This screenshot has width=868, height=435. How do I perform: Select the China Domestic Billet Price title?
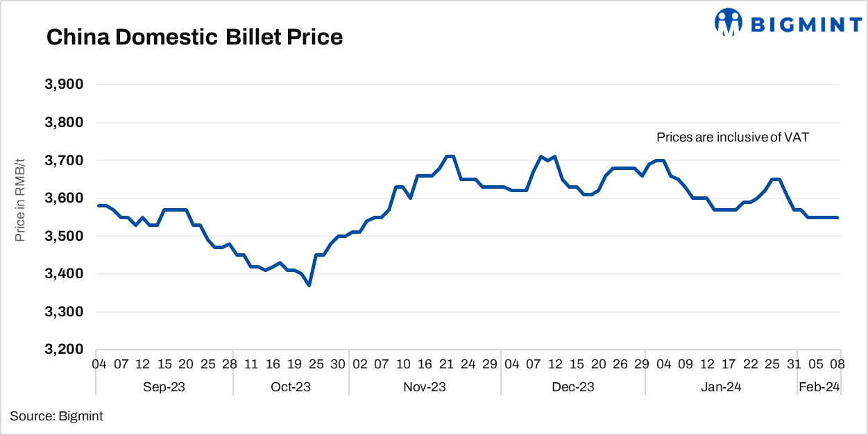tap(194, 37)
